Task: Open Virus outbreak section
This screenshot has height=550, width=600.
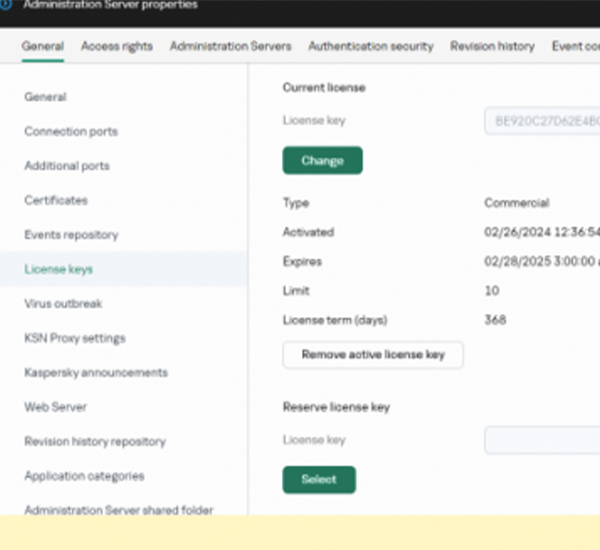Action: (x=63, y=304)
